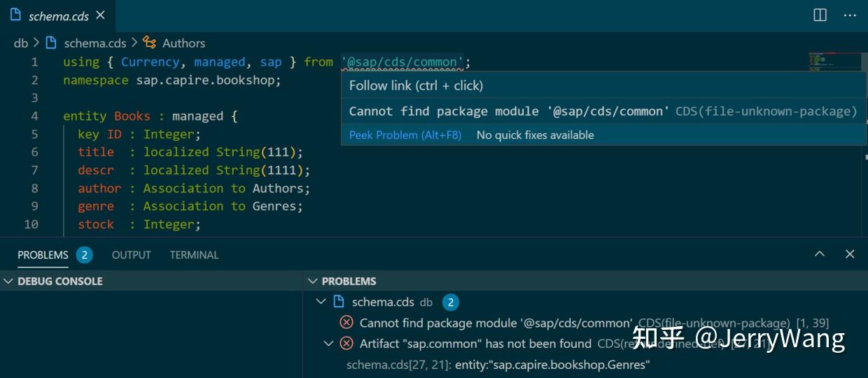Click the Authors symbol icon in breadcrumb
Viewport: 868px width, 378px height.
click(150, 43)
